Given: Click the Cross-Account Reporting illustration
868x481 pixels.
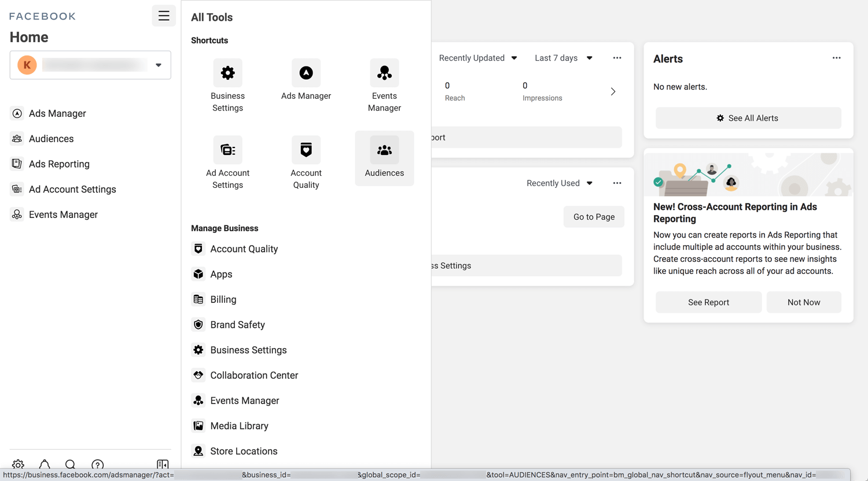Looking at the screenshot, I should pyautogui.click(x=748, y=175).
